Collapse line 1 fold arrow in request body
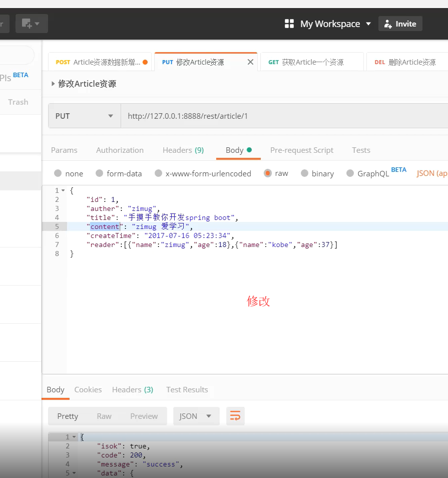 point(63,190)
